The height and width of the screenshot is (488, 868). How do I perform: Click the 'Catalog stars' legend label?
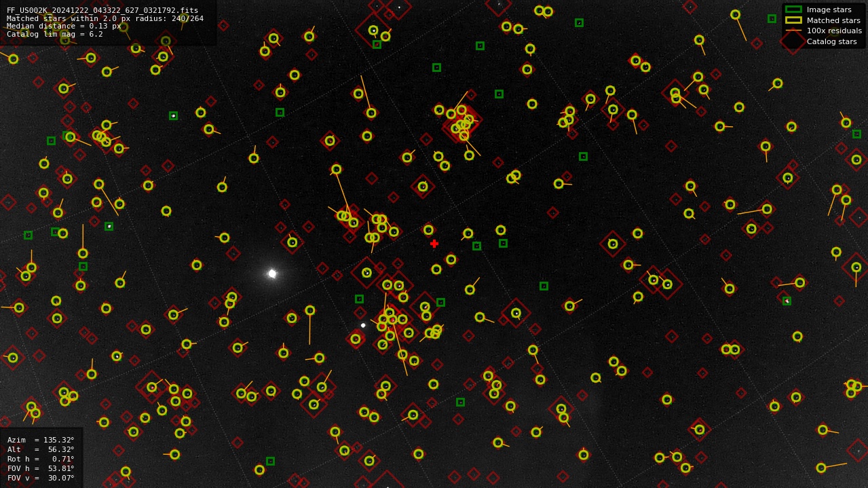click(831, 41)
